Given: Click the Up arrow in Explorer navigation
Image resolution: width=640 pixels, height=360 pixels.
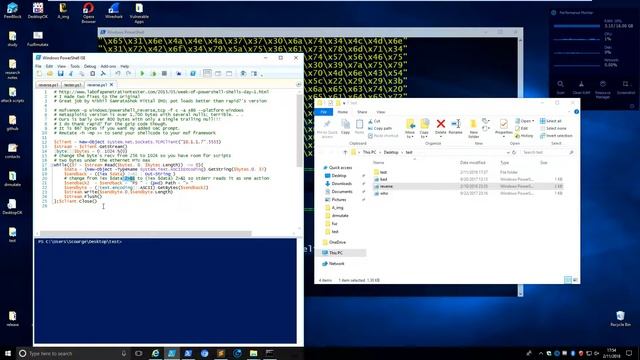Looking at the screenshot, I should point(345,152).
